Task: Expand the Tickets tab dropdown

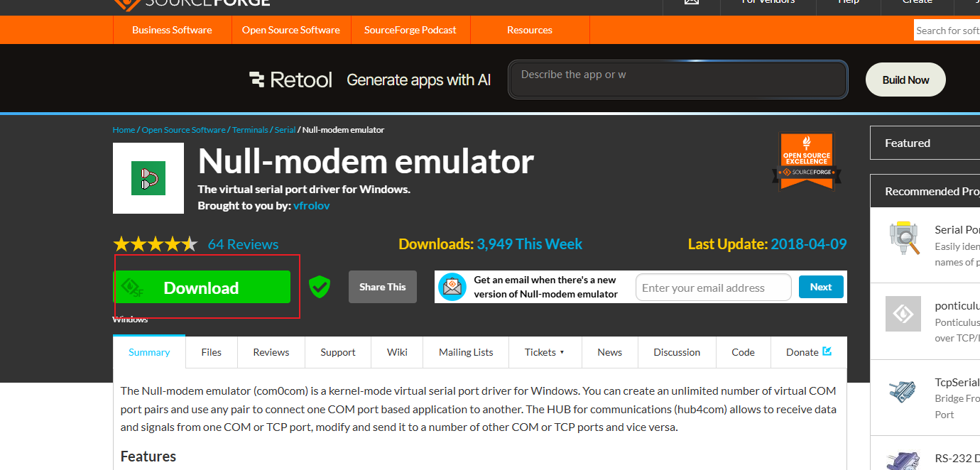Action: click(544, 352)
